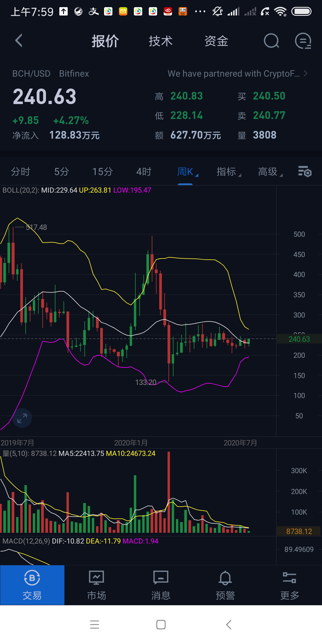Tap the three-dots overflow notification icon

pyautogui.click(x=200, y=12)
